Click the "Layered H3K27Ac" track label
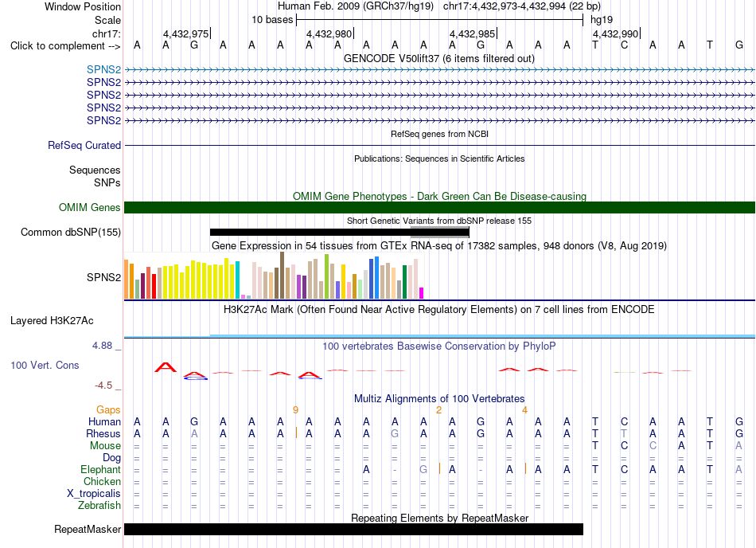This screenshot has height=548, width=756. pyautogui.click(x=52, y=321)
